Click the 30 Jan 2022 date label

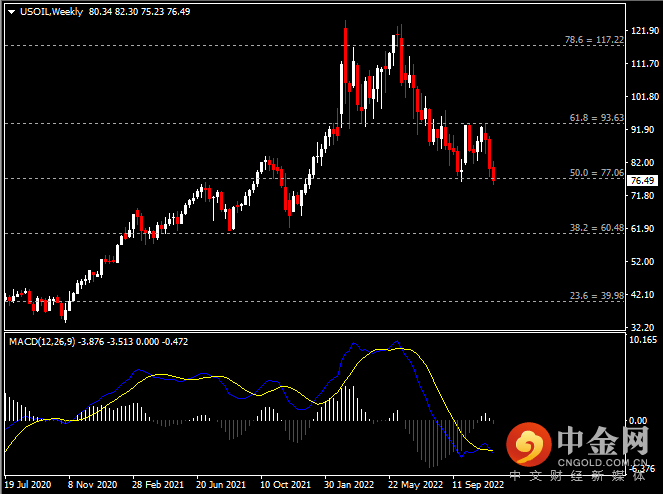(x=347, y=482)
